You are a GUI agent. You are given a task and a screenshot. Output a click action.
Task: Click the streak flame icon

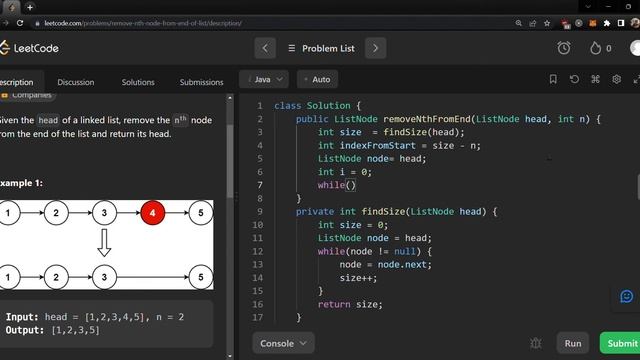596,48
